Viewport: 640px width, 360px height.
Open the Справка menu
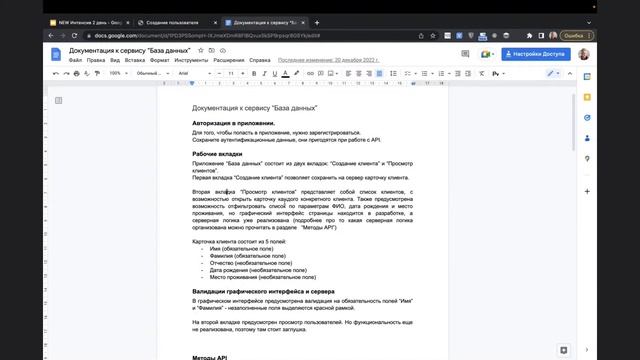[260, 60]
